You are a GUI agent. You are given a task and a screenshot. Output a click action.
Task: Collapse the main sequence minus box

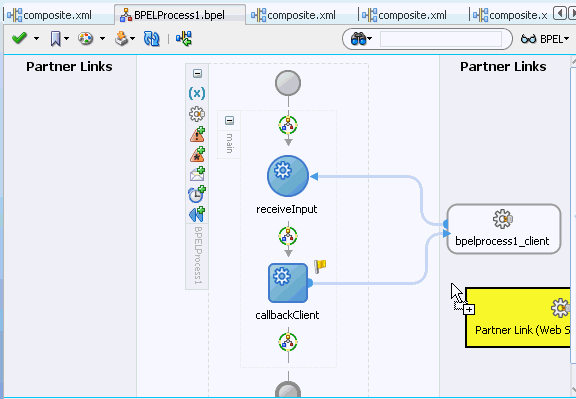[x=229, y=121]
